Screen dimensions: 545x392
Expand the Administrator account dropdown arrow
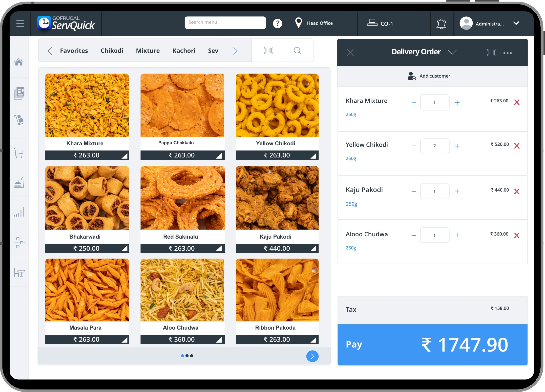[516, 23]
